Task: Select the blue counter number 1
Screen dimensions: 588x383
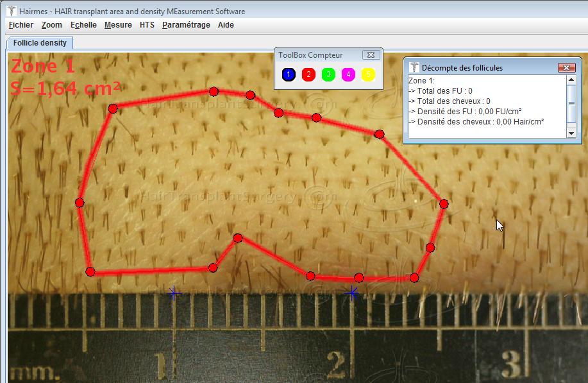Action: 289,74
